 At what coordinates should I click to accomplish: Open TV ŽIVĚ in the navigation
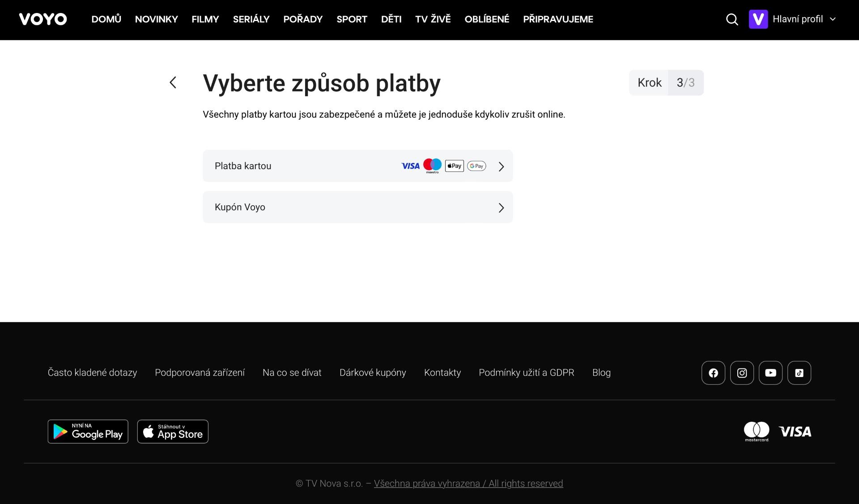[x=433, y=19]
